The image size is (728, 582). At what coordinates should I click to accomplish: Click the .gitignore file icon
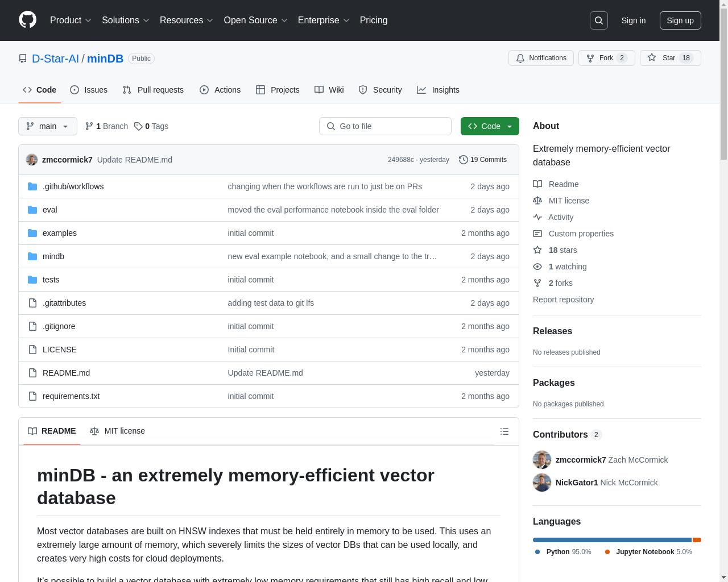(x=32, y=326)
